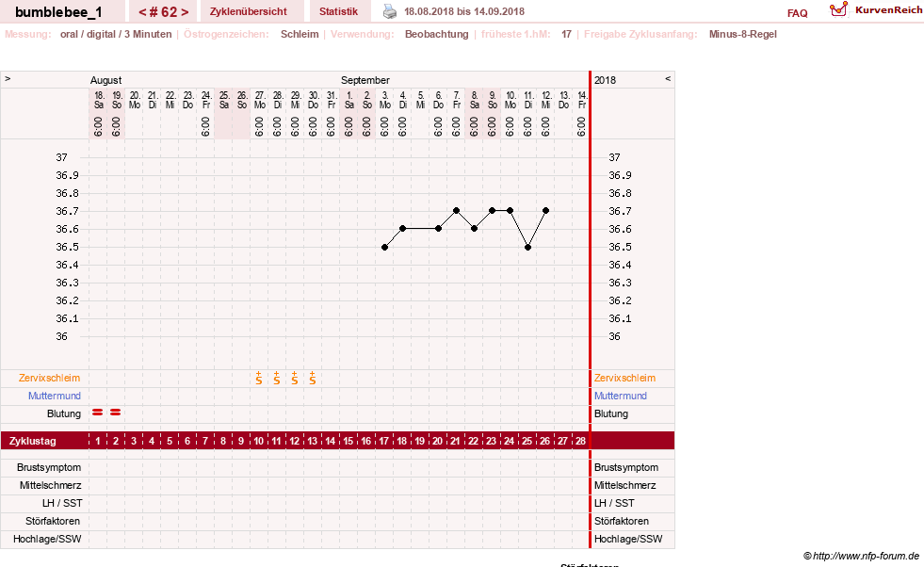This screenshot has width=924, height=567.
Task: Click the right Hochlage/SSW label
Action: (628, 539)
